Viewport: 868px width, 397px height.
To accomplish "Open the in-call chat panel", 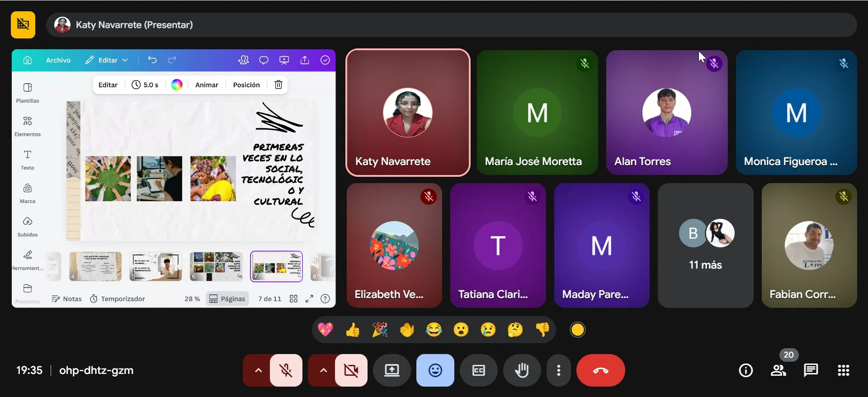I will click(811, 370).
